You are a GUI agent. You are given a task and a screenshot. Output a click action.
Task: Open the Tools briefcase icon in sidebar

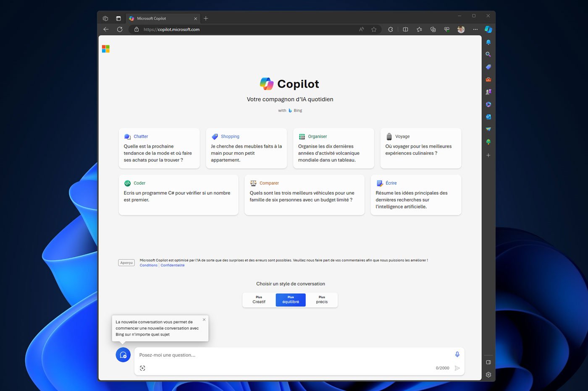click(x=488, y=79)
